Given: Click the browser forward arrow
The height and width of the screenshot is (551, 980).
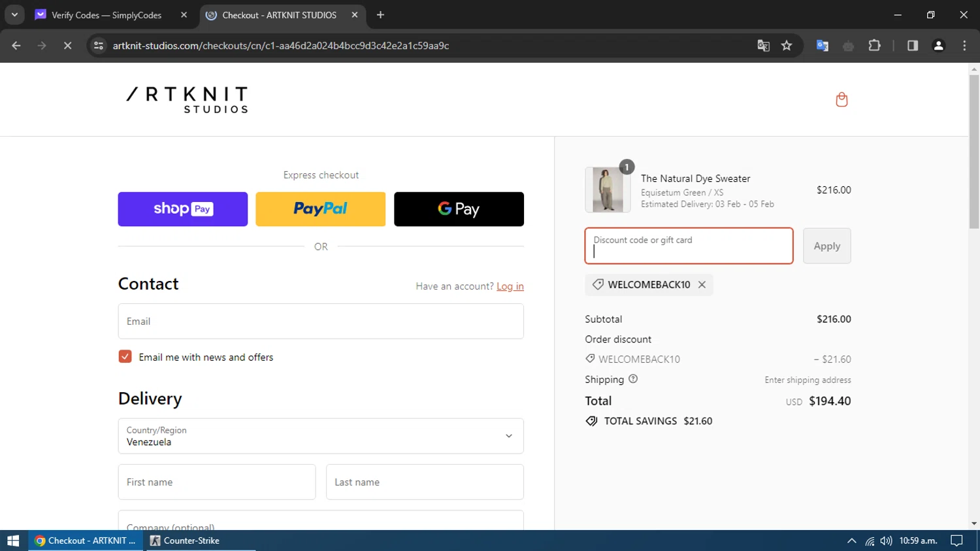Looking at the screenshot, I should point(42,46).
